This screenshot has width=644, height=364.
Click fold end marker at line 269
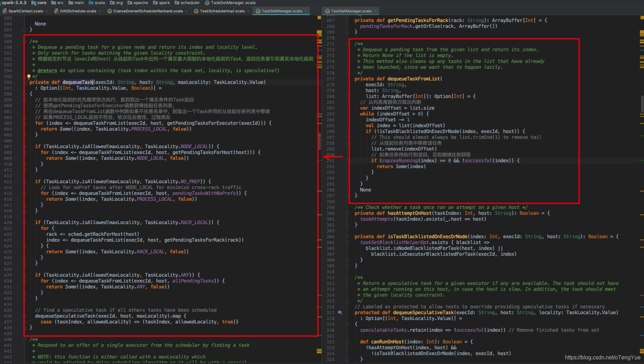pyautogui.click(x=347, y=32)
